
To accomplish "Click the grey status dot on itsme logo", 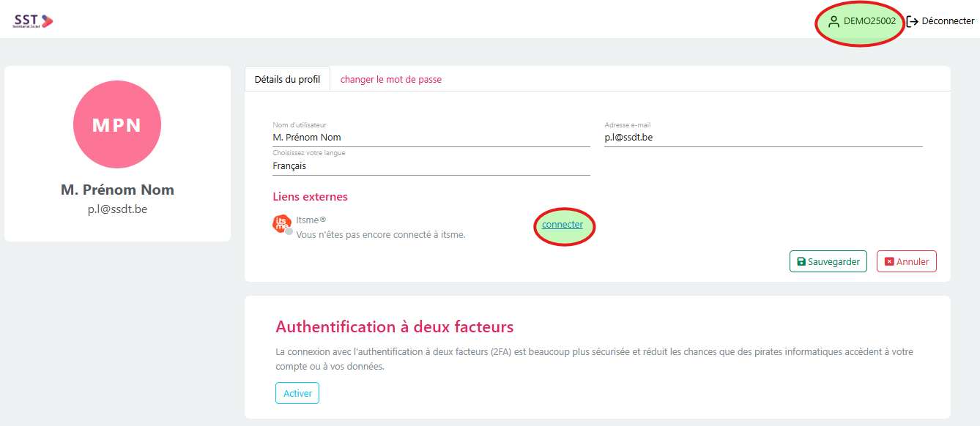I will tap(289, 231).
